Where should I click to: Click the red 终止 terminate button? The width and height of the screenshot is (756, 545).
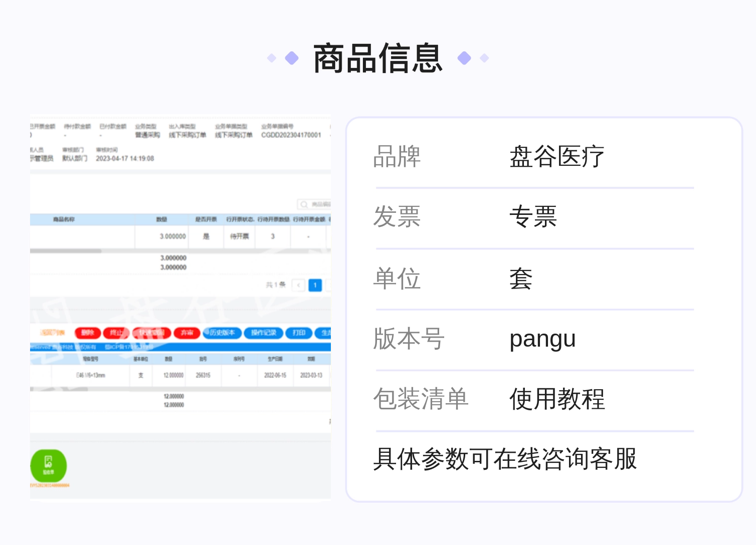tap(116, 333)
